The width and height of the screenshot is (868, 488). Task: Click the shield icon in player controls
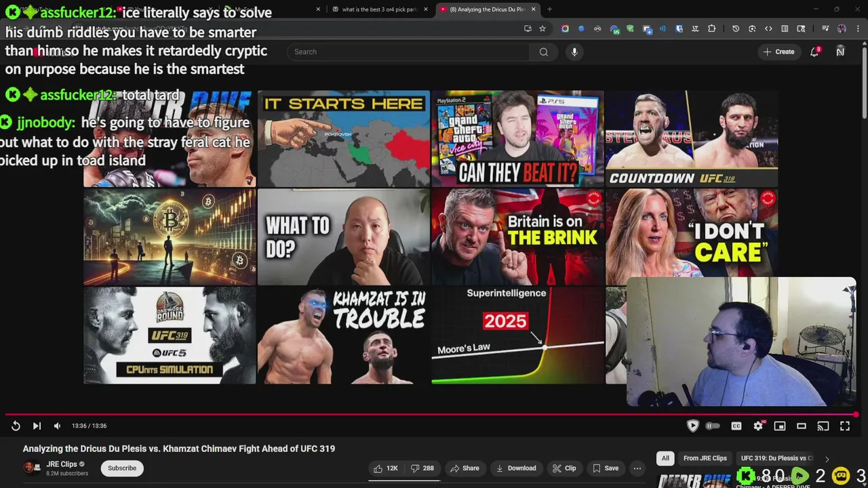click(692, 426)
